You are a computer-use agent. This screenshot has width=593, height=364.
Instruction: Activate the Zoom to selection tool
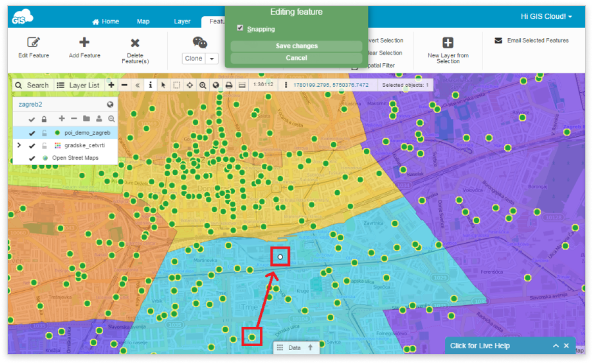click(x=202, y=85)
